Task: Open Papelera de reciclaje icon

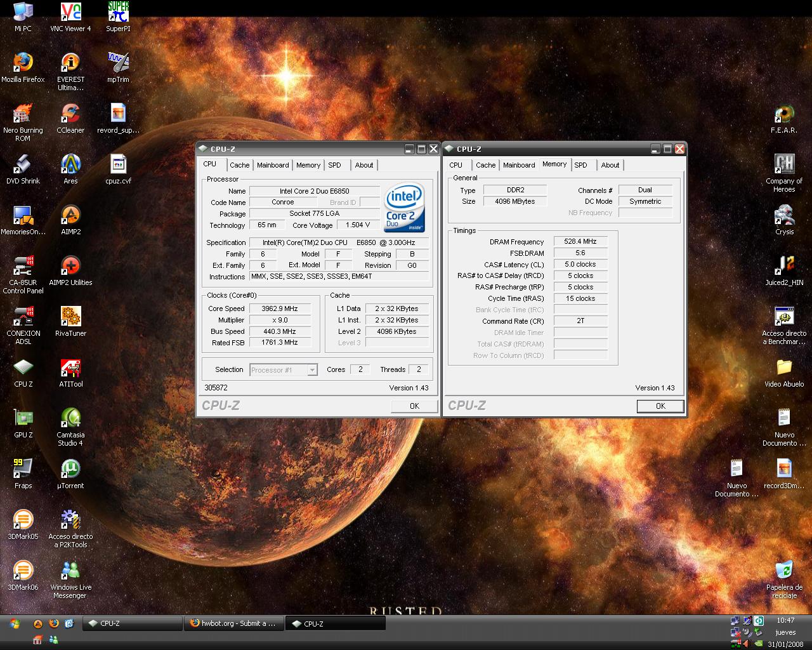Action: click(x=784, y=579)
